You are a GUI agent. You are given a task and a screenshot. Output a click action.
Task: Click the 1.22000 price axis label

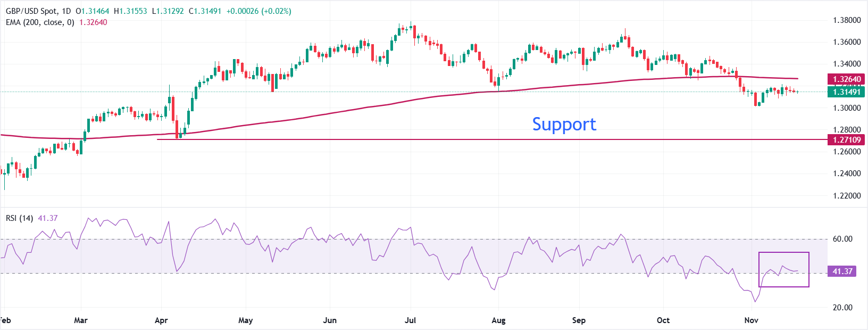(846, 196)
